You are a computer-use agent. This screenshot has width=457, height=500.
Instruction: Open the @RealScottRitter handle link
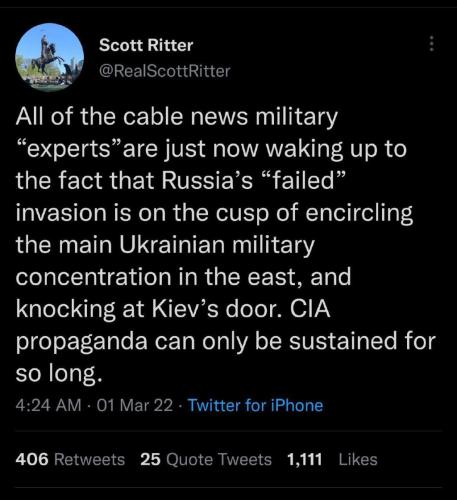[x=165, y=71]
